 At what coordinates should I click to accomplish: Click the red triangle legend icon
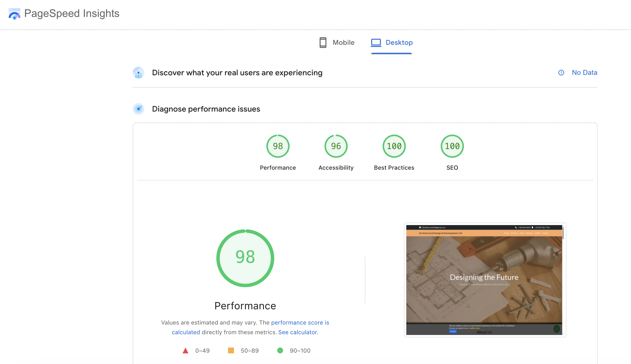185,350
